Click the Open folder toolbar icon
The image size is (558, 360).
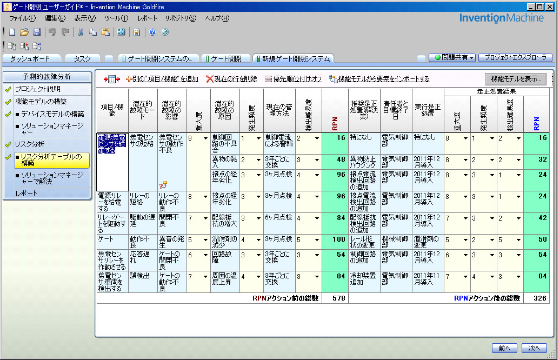point(24,32)
